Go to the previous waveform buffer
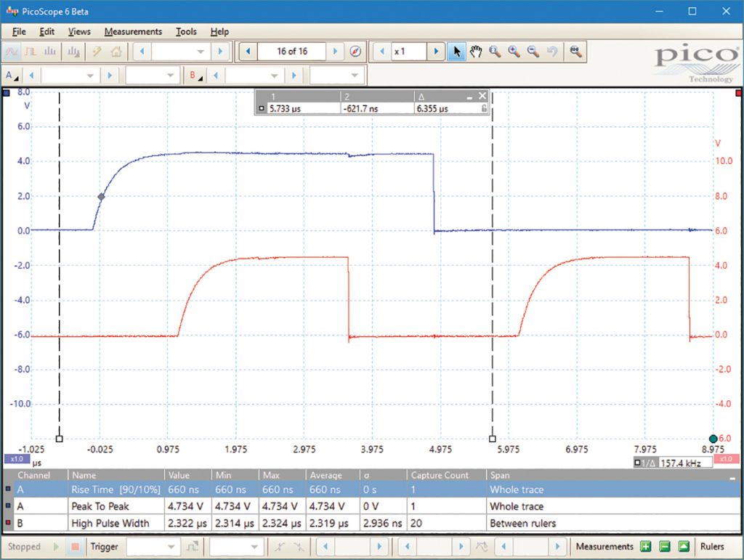This screenshot has height=560, width=744. pyautogui.click(x=248, y=52)
